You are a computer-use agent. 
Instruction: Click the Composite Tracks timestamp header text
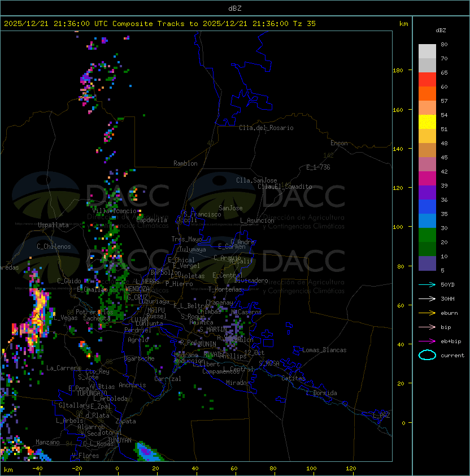pos(160,24)
